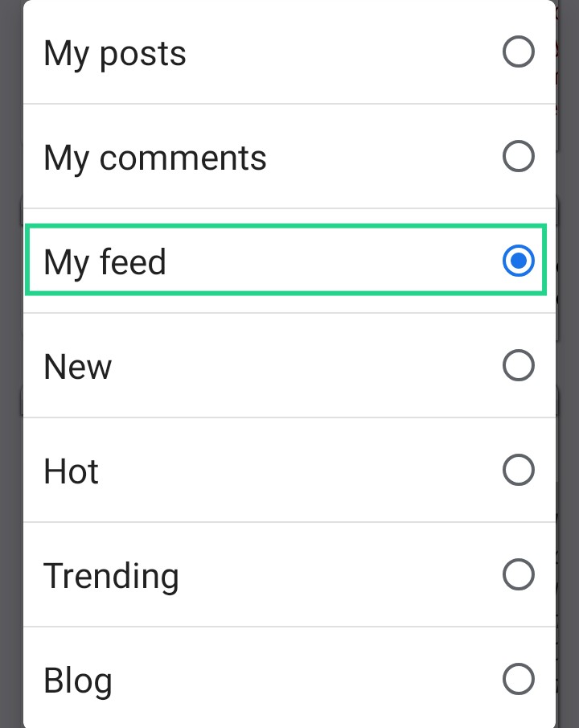Choose the "Hot" text label
This screenshot has height=728, width=579.
71,471
